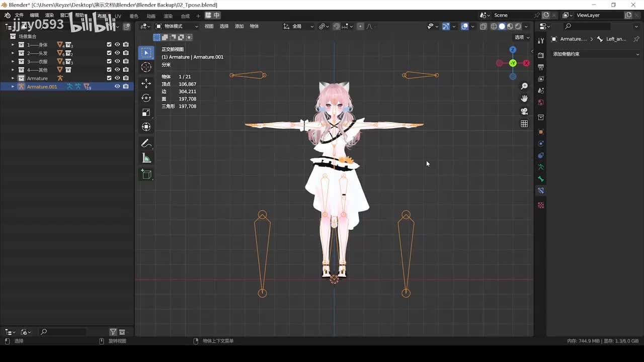Image resolution: width=644 pixels, height=362 pixels.
Task: Hide the 1——身体 collection in viewport
Action: 117,45
